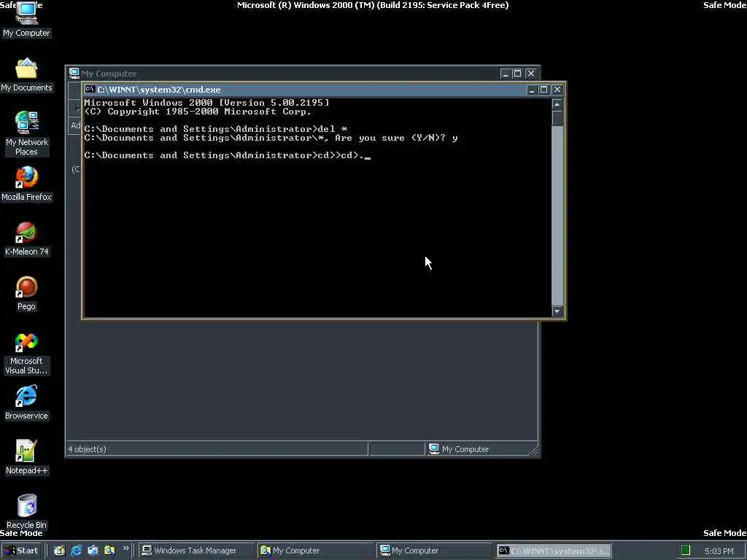Image resolution: width=747 pixels, height=560 pixels.
Task: Launch Internet Explorer from quick launch
Action: tap(76, 551)
